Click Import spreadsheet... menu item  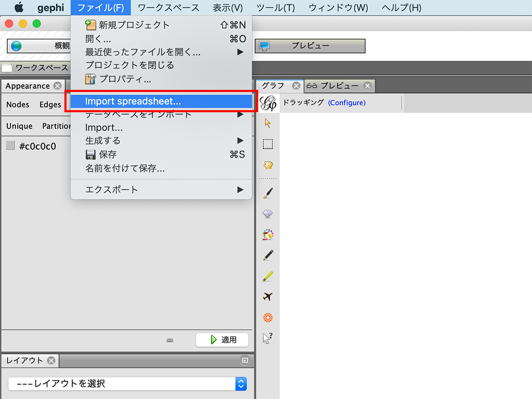tap(161, 102)
